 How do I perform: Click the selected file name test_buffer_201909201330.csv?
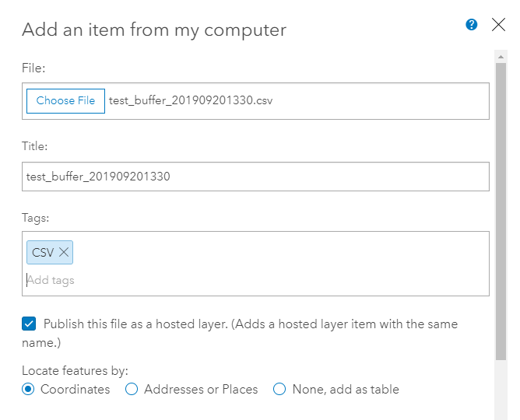pyautogui.click(x=191, y=101)
